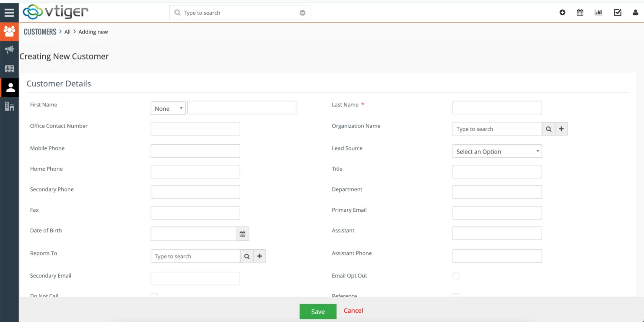The height and width of the screenshot is (322, 644).
Task: Open the contact card icon in sidebar
Action: pos(9,68)
